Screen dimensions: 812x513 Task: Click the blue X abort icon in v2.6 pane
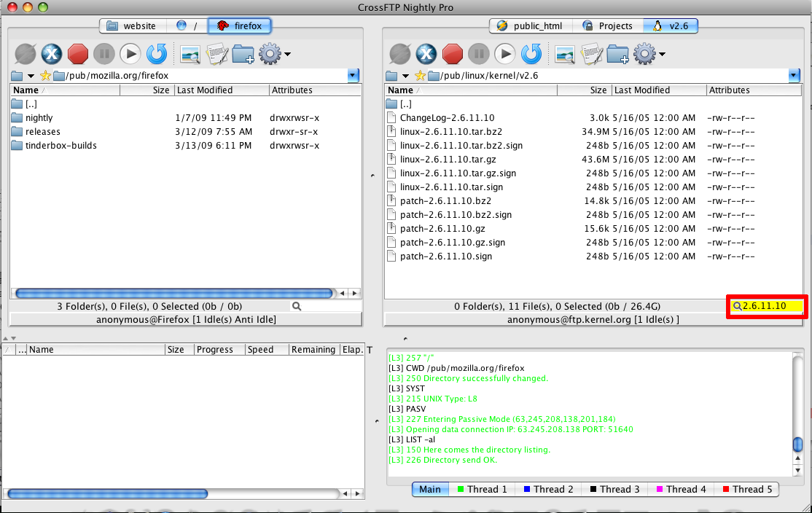pyautogui.click(x=426, y=54)
